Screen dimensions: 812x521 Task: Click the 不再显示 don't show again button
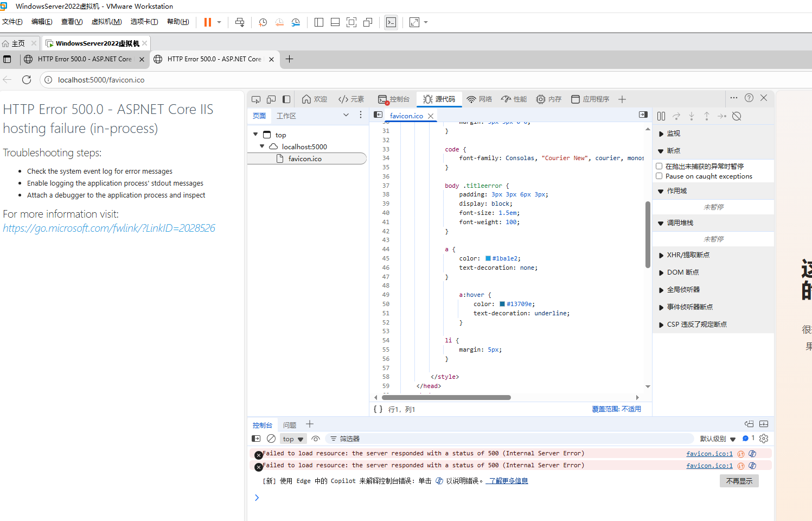coord(739,481)
